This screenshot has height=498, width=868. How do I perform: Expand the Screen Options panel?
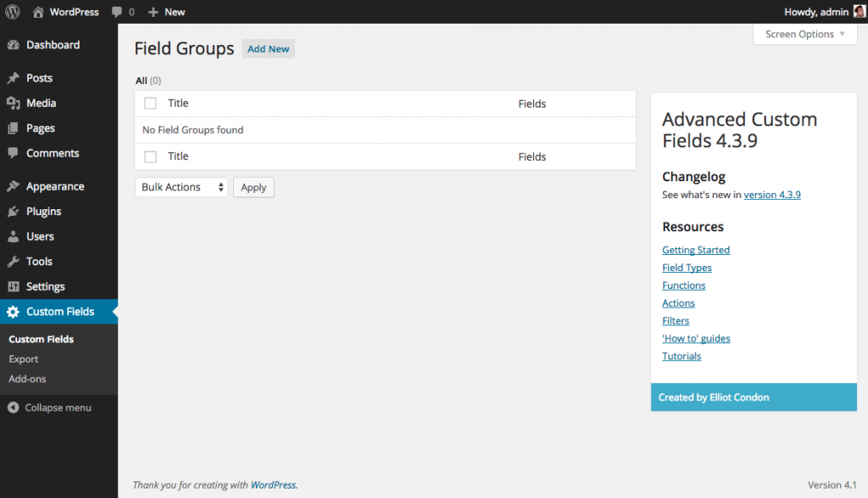click(804, 34)
